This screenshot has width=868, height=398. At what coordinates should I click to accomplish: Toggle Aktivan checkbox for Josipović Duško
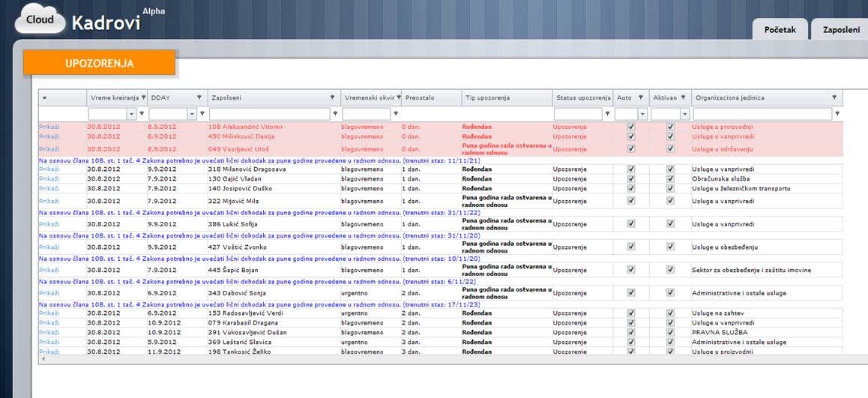pos(670,188)
